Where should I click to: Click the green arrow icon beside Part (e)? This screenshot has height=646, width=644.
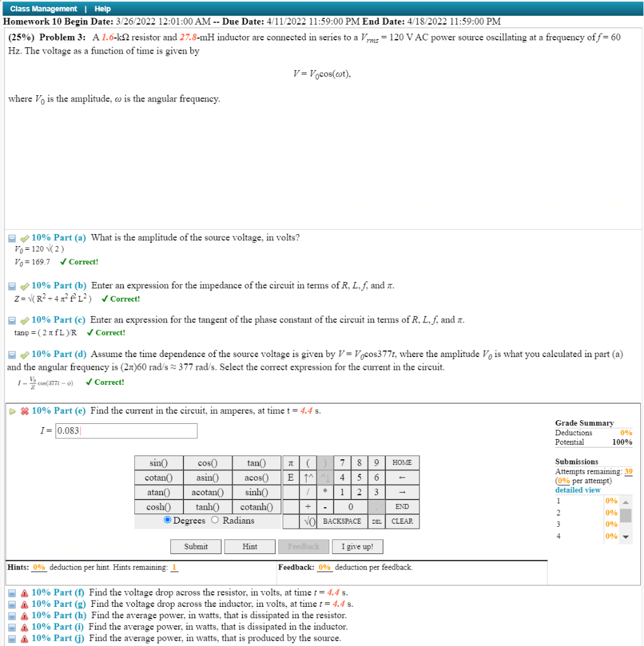pyautogui.click(x=13, y=411)
